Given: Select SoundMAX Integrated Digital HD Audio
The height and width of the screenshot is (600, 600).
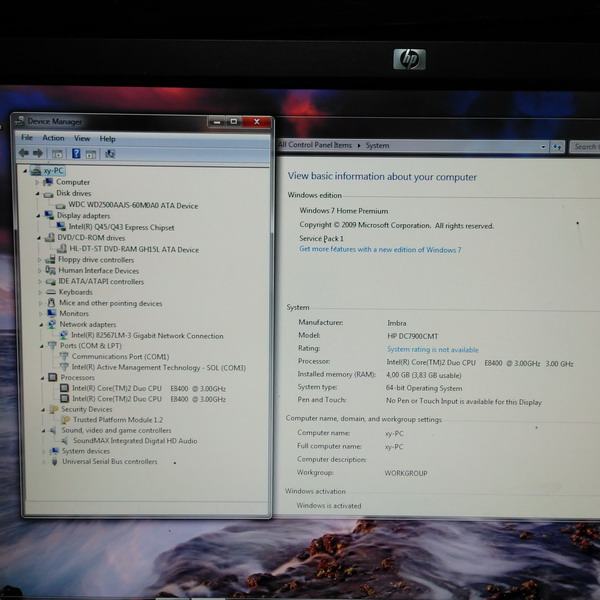Looking at the screenshot, I should (135, 441).
